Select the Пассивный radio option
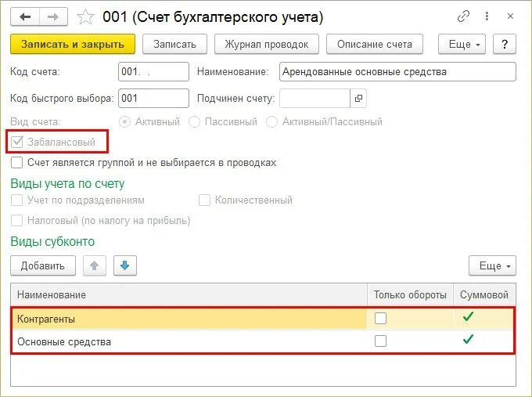 pos(194,121)
